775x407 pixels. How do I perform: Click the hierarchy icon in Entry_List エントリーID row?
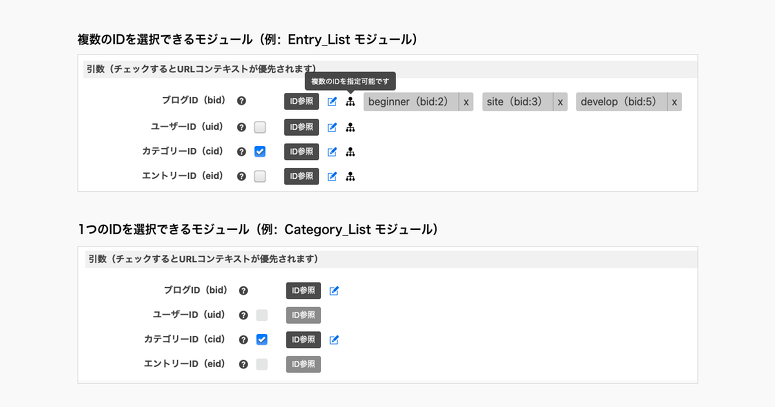(x=350, y=176)
